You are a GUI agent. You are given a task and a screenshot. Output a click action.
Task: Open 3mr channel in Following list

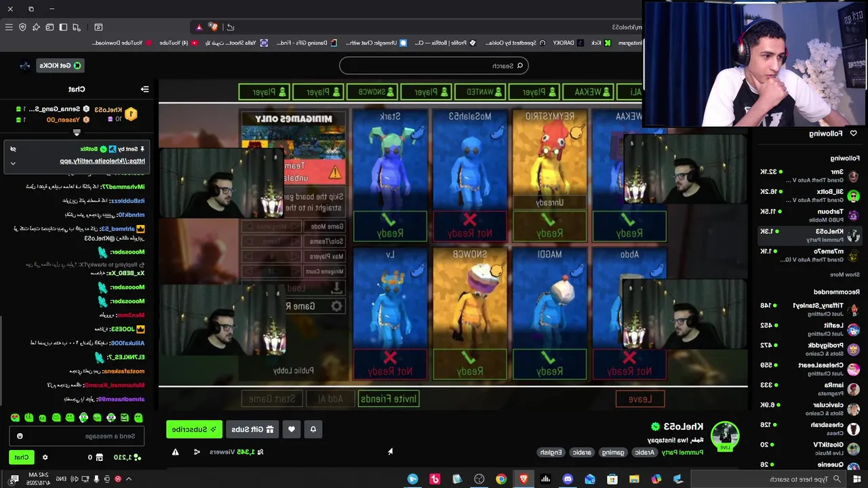pyautogui.click(x=810, y=176)
